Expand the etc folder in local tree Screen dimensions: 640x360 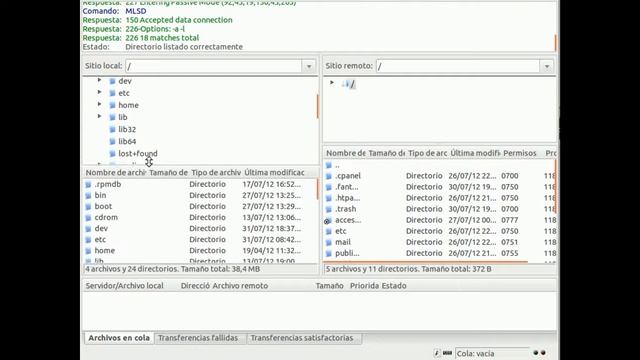point(99,93)
